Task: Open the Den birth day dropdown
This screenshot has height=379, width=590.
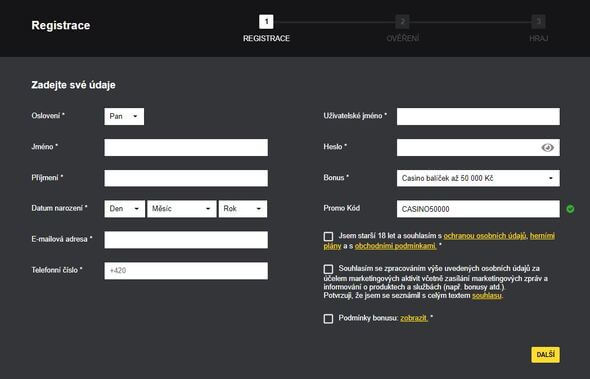Action: tap(125, 209)
